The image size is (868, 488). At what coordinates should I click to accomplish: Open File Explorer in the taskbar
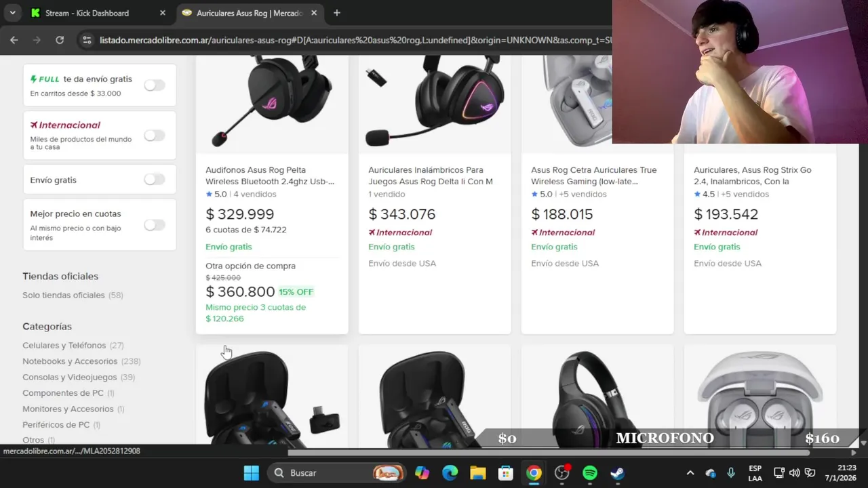coord(478,472)
